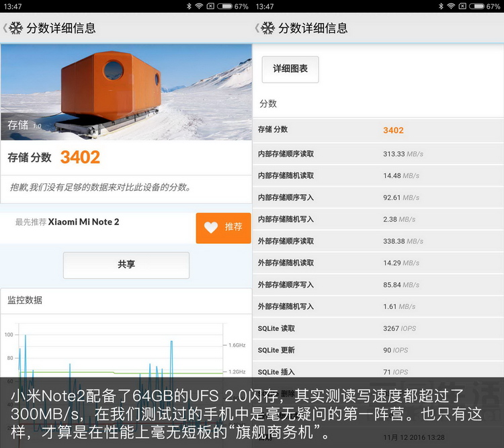Screen dimensions: 504x448
Task: Tap Wi-Fi icon in right status bar
Action: click(x=451, y=6)
